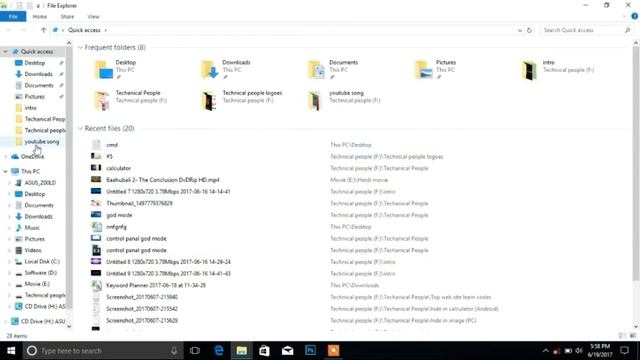Click Quick access in the address breadcrumb
Image resolution: width=640 pixels, height=360 pixels.
point(84,30)
